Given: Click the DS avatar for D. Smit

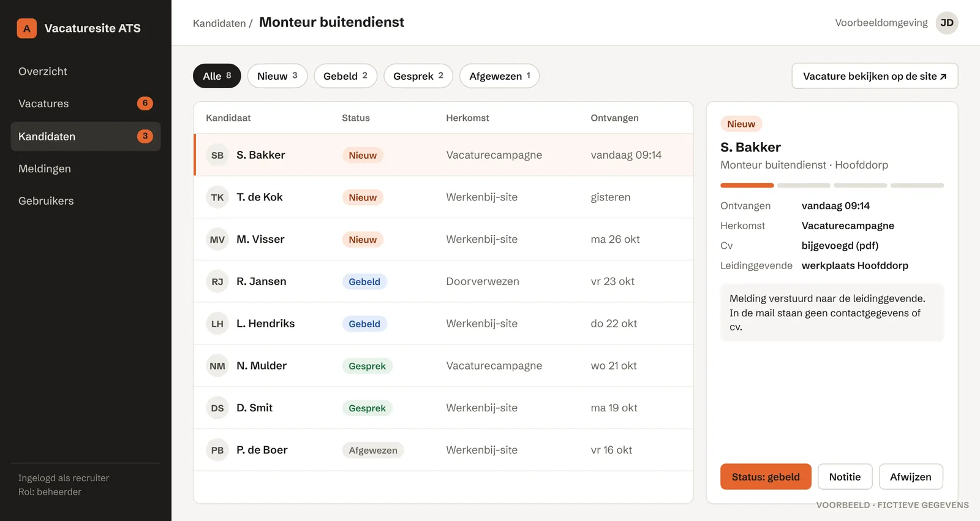Looking at the screenshot, I should (217, 408).
